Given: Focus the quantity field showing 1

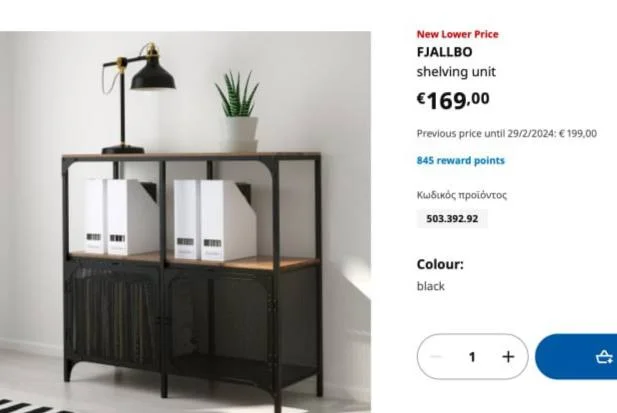Looking at the screenshot, I should [472, 357].
